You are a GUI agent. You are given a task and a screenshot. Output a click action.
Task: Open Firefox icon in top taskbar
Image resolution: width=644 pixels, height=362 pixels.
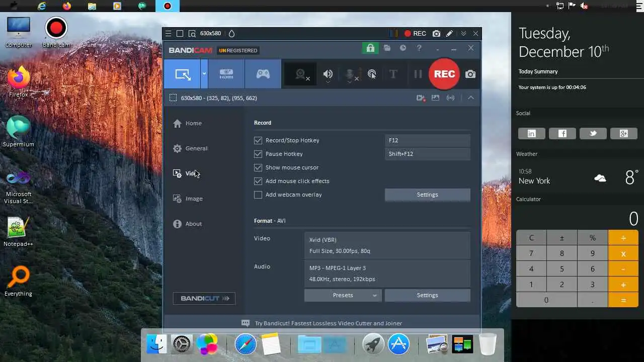click(67, 6)
